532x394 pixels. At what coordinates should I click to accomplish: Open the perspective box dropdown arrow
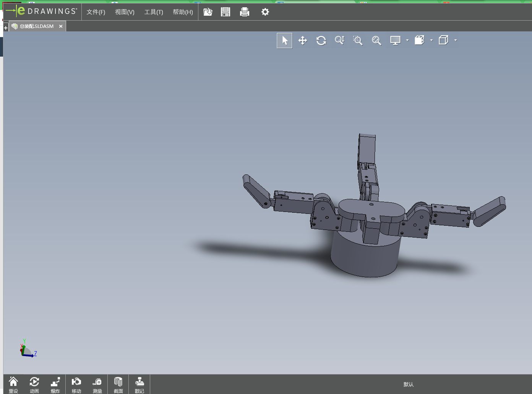coord(456,40)
